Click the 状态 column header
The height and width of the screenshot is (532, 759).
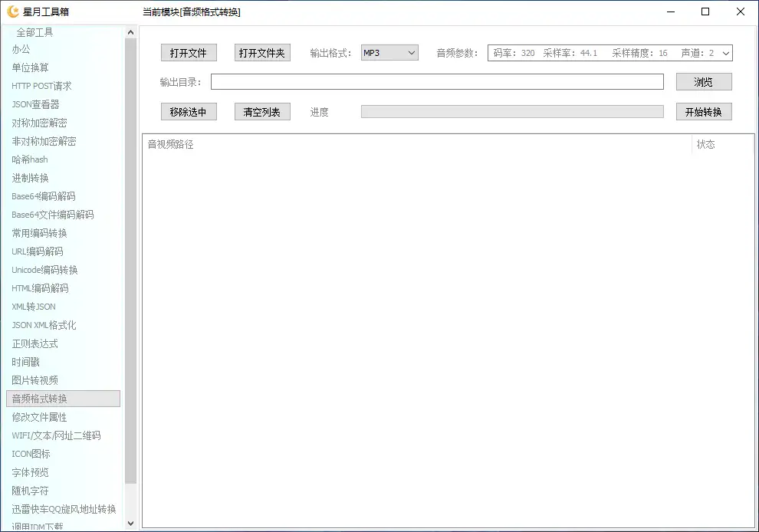(x=723, y=144)
